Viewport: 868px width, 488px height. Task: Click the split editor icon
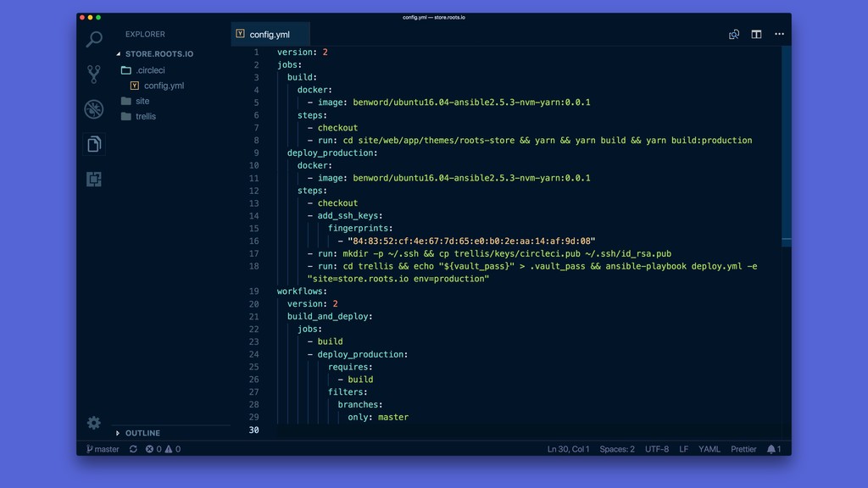756,35
